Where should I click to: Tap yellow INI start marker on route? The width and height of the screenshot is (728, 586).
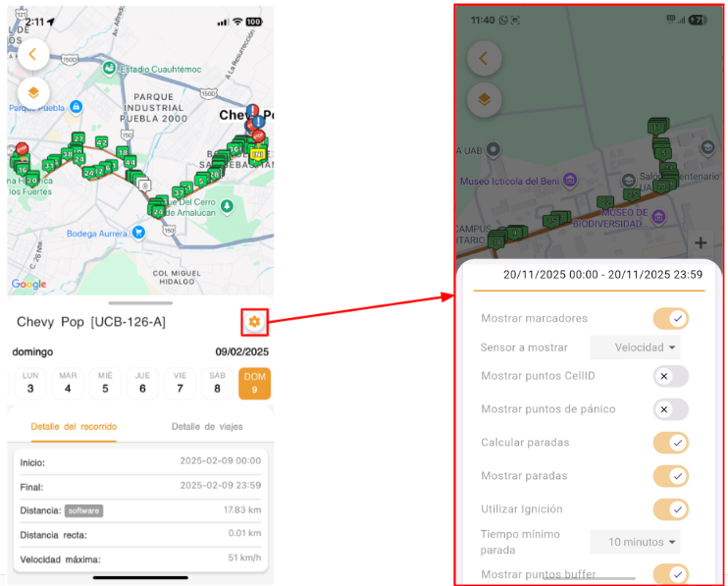pos(257,155)
